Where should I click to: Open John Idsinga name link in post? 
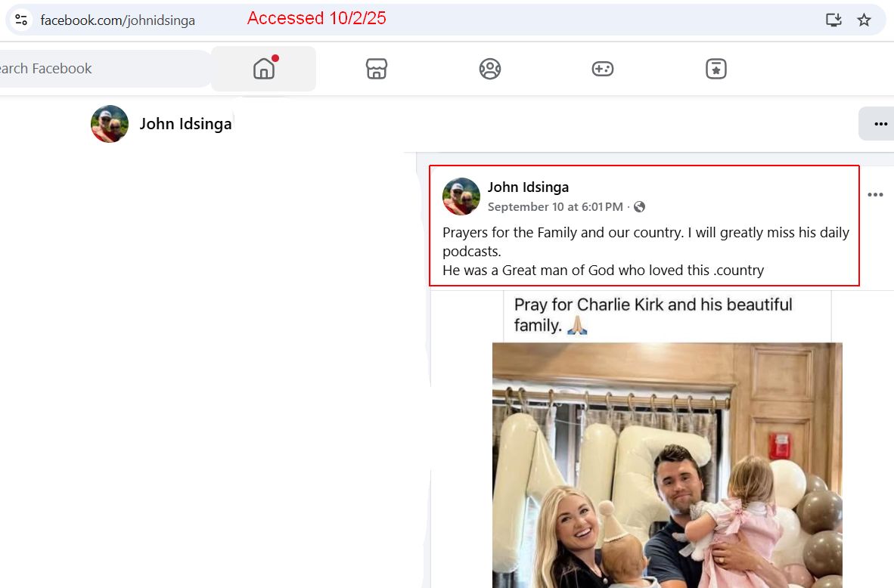[528, 187]
